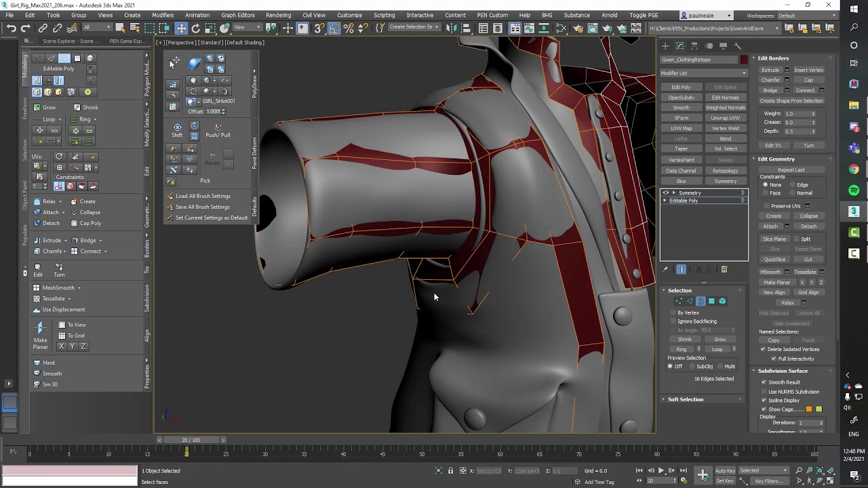
Task: Open the Substance menu
Action: (577, 15)
